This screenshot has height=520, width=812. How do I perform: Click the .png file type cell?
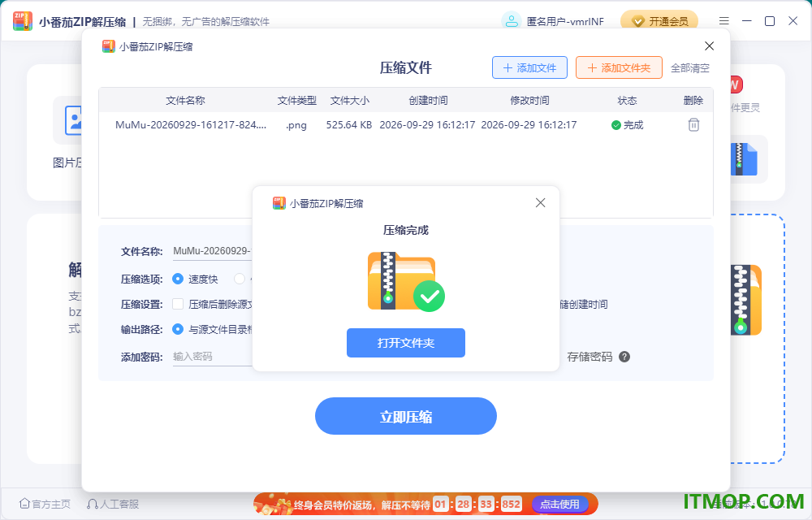296,125
